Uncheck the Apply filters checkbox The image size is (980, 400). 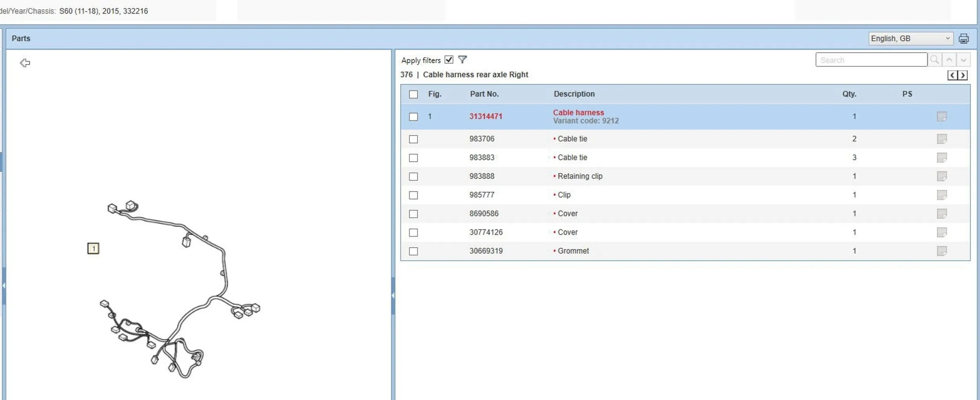(449, 60)
